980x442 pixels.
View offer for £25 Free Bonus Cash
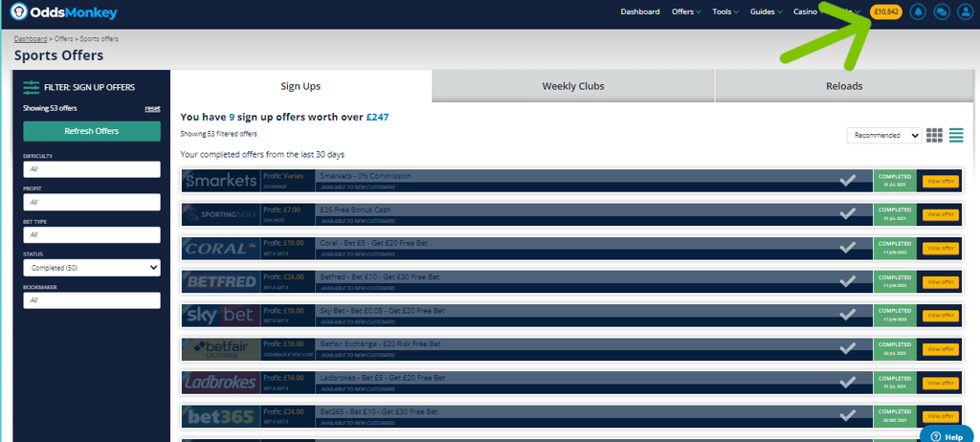(940, 214)
